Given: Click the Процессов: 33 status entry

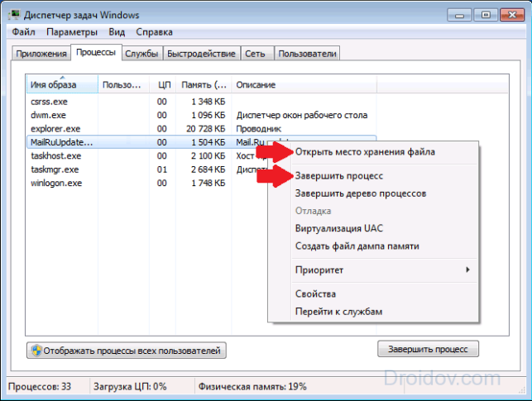Looking at the screenshot, I should pyautogui.click(x=40, y=387).
